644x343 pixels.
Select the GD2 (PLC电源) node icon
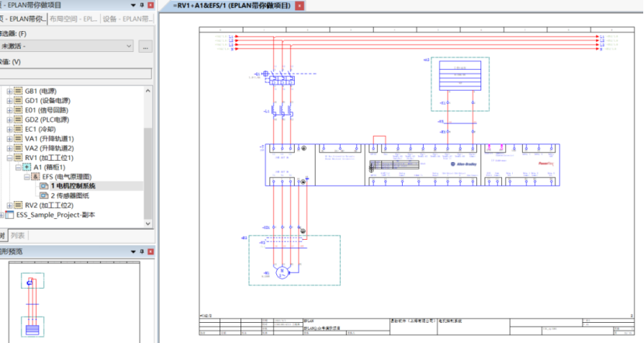(x=18, y=120)
